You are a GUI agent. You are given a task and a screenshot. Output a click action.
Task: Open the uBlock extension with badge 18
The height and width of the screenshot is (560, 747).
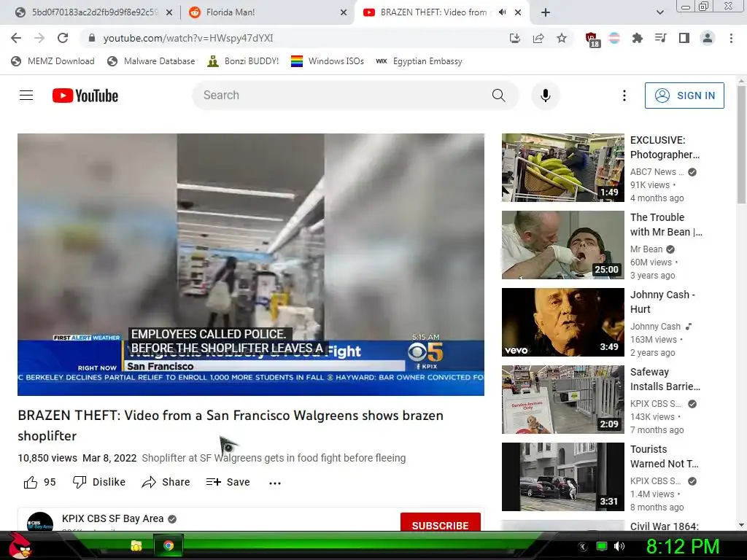point(592,39)
